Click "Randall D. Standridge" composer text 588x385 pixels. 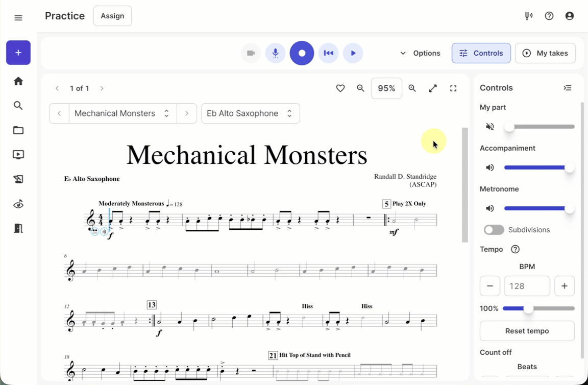(405, 176)
